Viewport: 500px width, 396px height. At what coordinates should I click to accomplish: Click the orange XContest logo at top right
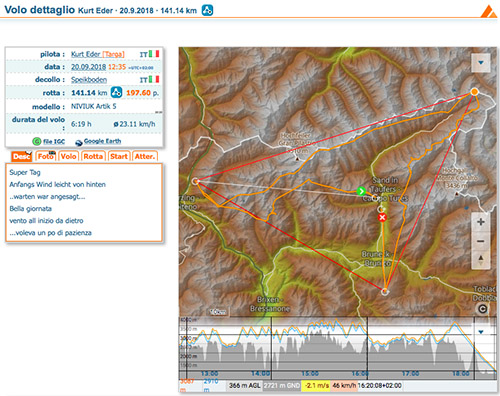click(489, 11)
